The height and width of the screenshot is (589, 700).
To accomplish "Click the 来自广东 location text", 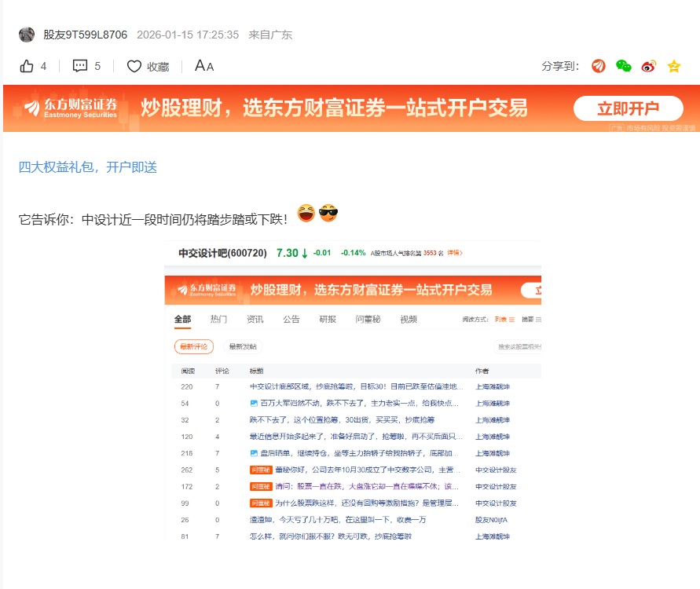I will click(x=270, y=35).
